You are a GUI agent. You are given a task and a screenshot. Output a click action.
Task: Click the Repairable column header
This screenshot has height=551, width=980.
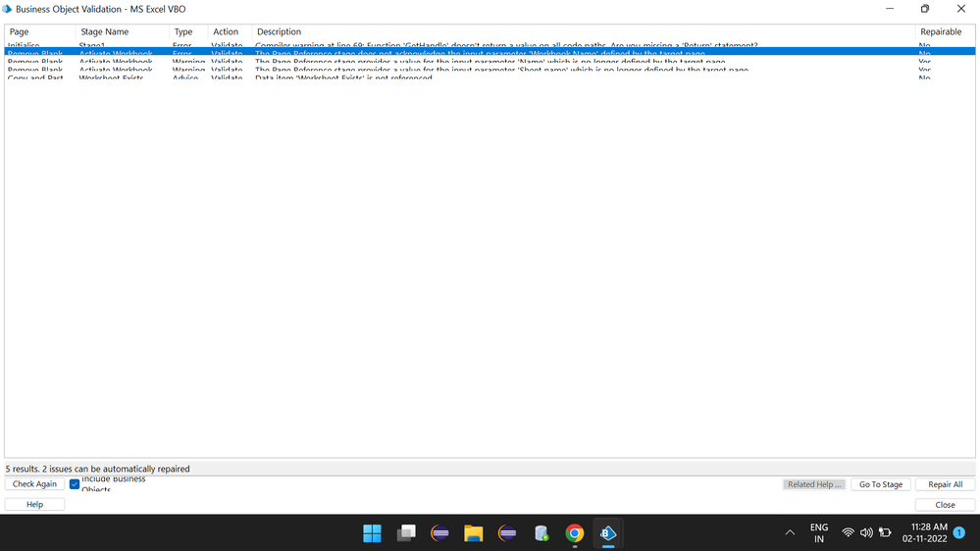(x=945, y=31)
